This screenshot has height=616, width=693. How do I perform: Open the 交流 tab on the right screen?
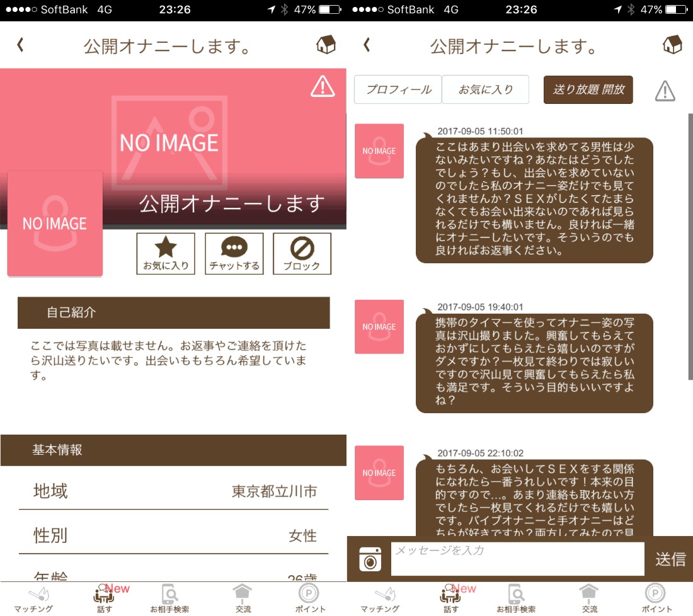(589, 599)
